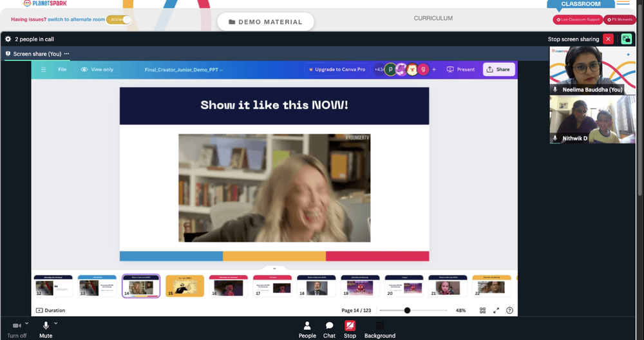This screenshot has width=644, height=340.
Task: Toggle the alternate room switch
Action: (x=118, y=19)
